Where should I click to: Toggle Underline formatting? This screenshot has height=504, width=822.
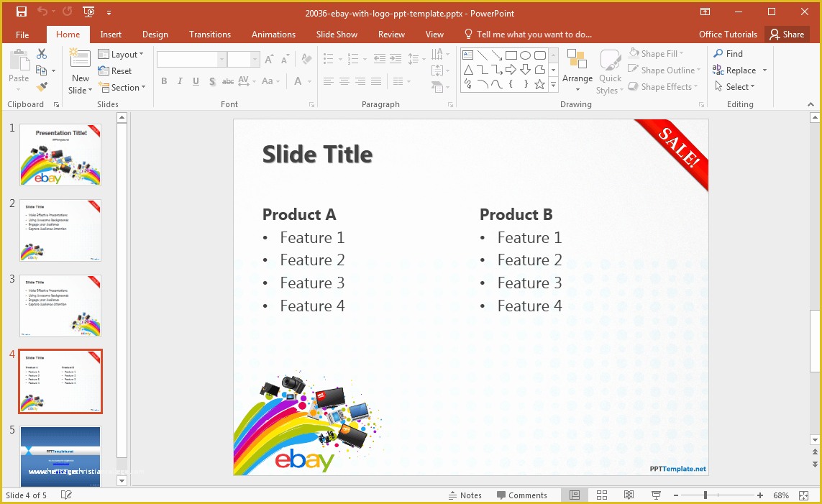click(196, 81)
